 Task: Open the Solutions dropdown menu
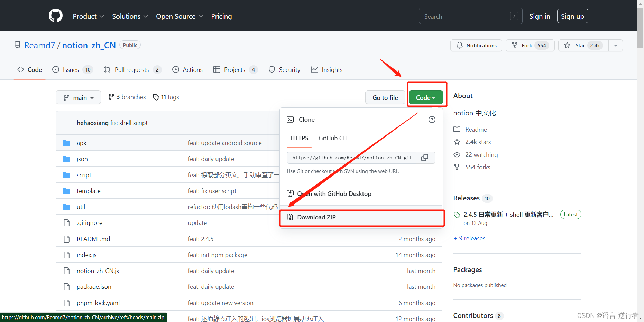pyautogui.click(x=130, y=16)
